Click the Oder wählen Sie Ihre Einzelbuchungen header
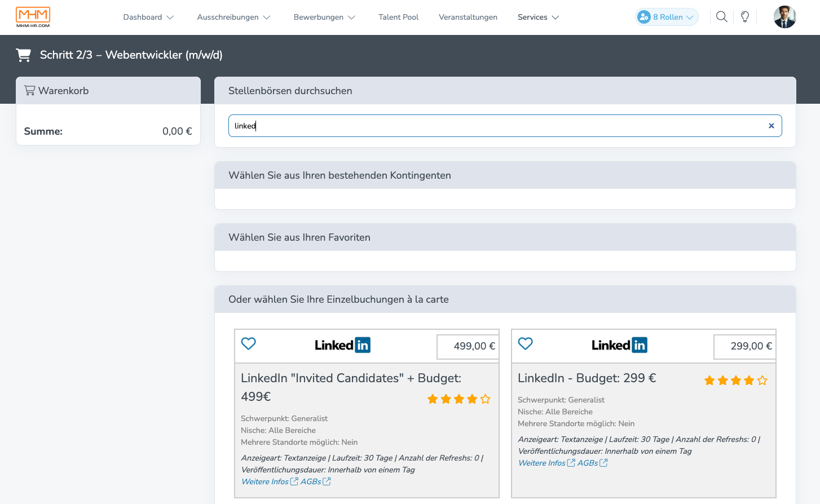 click(x=505, y=299)
